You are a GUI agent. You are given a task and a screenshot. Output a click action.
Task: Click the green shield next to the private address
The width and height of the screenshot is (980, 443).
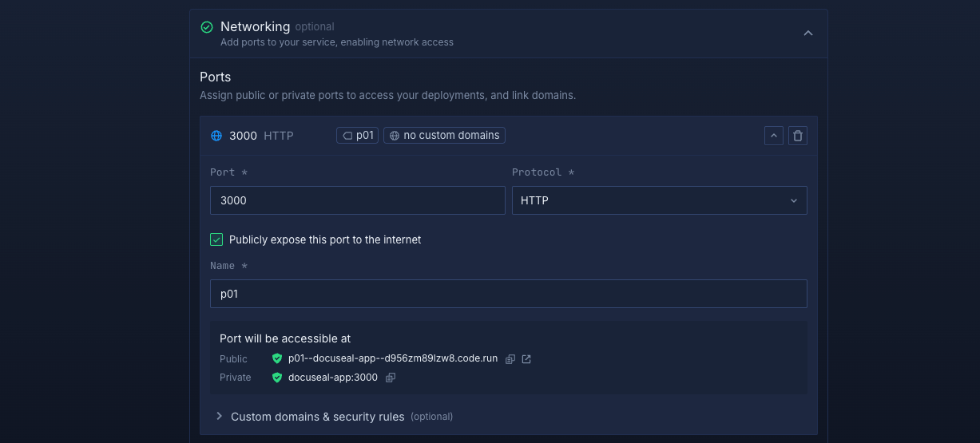[x=277, y=378]
